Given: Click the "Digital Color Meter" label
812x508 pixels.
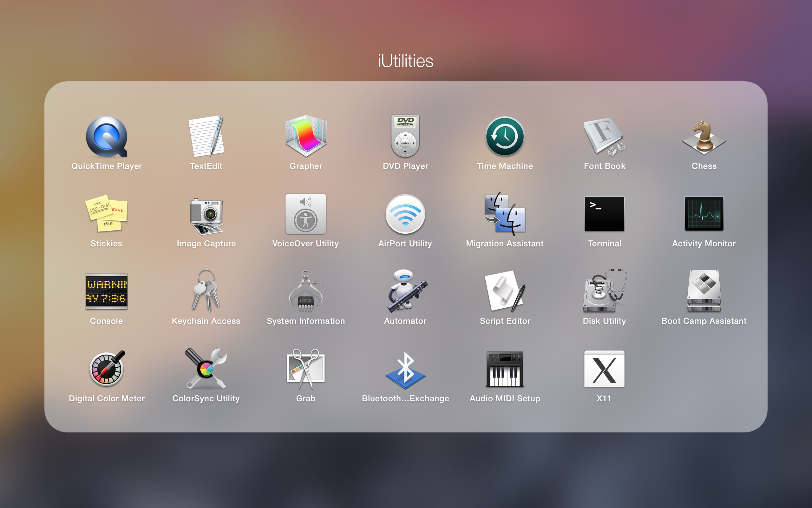Looking at the screenshot, I should pyautogui.click(x=107, y=398).
